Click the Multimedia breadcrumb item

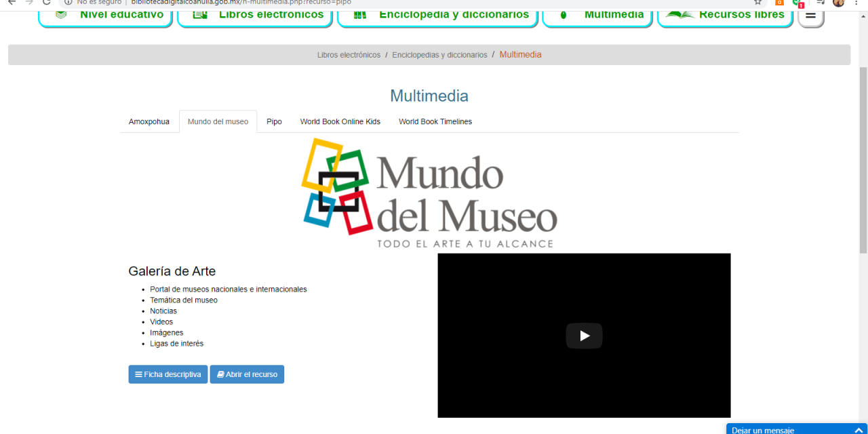520,55
